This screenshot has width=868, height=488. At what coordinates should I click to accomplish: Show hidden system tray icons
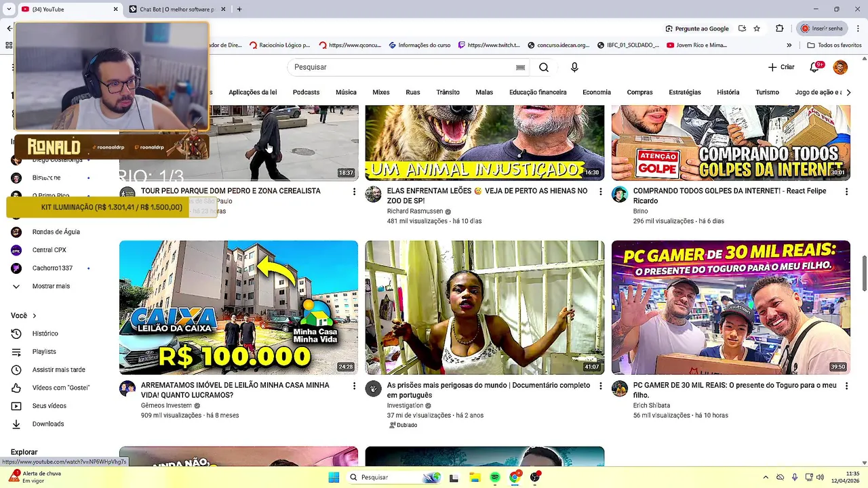tap(766, 477)
